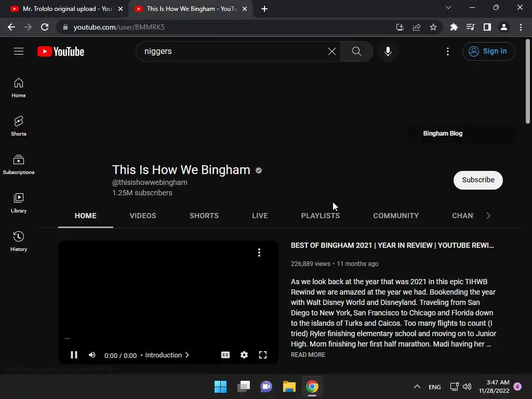This screenshot has height=399, width=532.
Task: Open Library in the sidebar
Action: (x=19, y=203)
